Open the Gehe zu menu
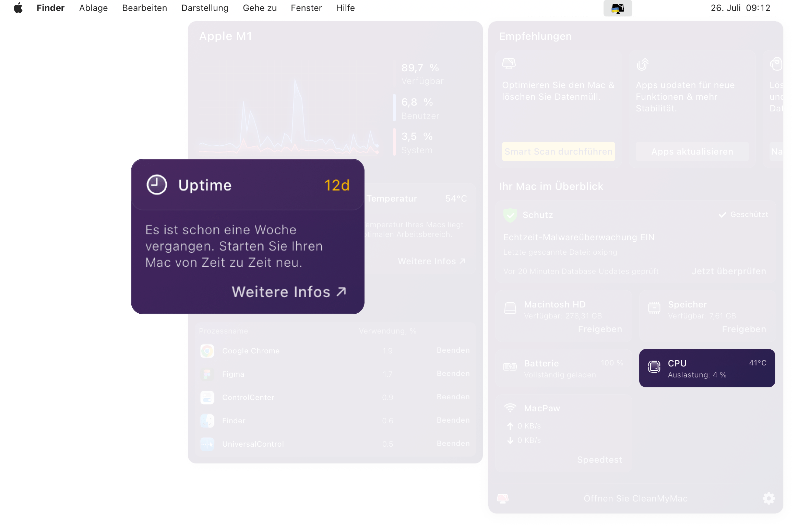 coord(260,8)
